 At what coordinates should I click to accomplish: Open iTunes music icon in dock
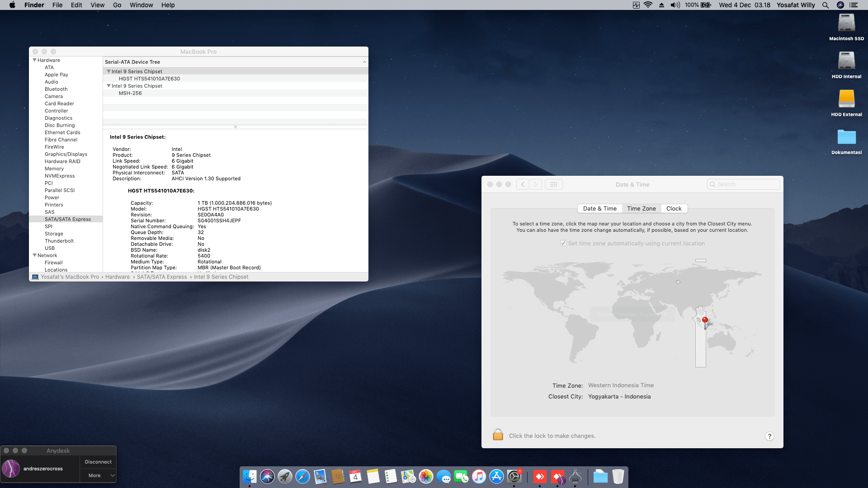tap(479, 476)
